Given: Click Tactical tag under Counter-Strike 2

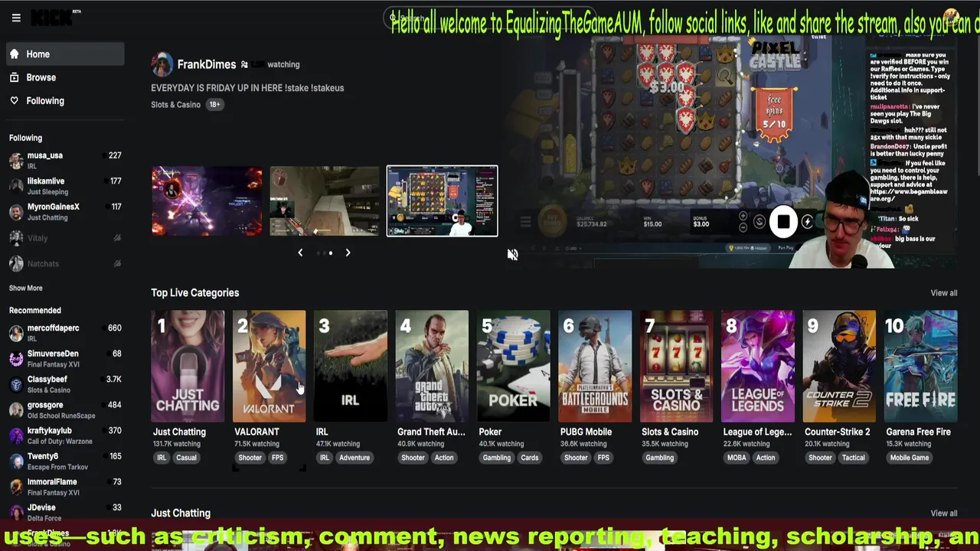Looking at the screenshot, I should click(x=853, y=458).
